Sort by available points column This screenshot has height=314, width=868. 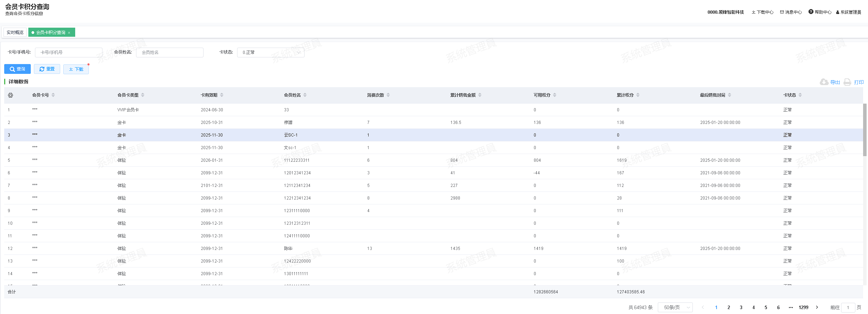555,95
